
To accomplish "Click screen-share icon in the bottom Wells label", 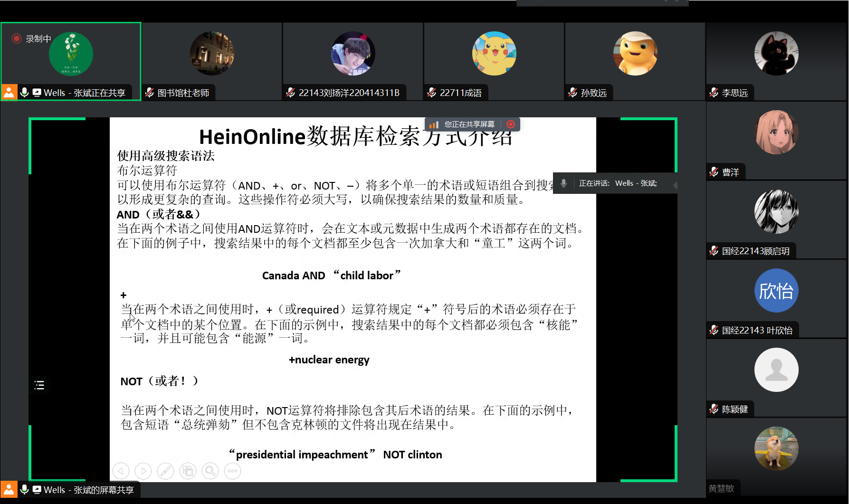I will coord(37,490).
